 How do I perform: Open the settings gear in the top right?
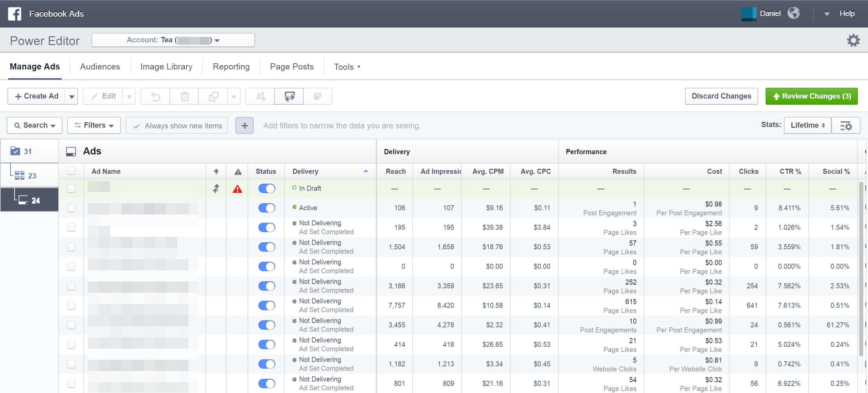pos(854,40)
